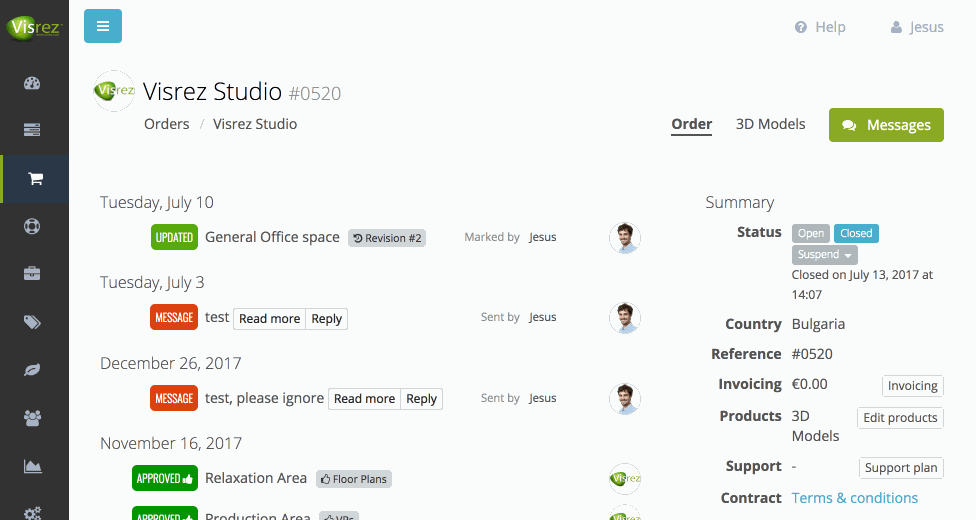This screenshot has height=520, width=976.
Task: Set order status to Open
Action: (x=810, y=233)
